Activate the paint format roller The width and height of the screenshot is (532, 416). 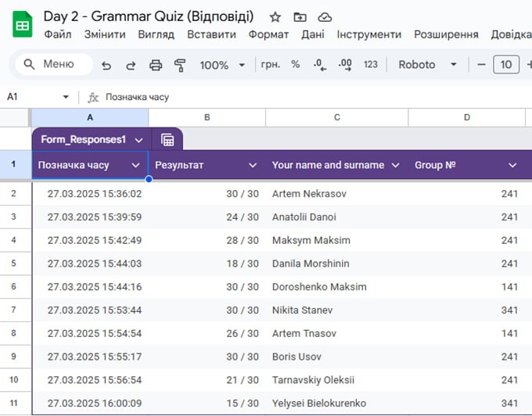coord(180,65)
